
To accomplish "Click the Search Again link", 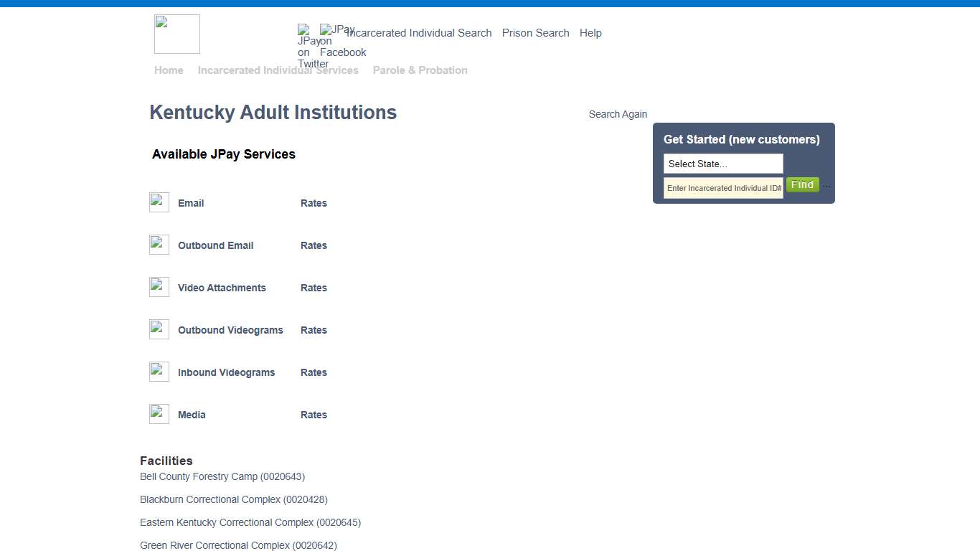I will tap(618, 114).
